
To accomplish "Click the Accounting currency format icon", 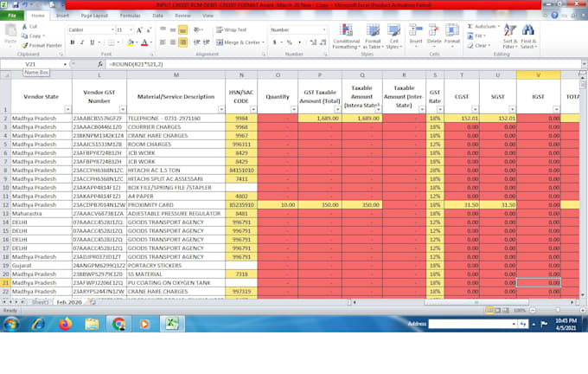I will [x=274, y=42].
